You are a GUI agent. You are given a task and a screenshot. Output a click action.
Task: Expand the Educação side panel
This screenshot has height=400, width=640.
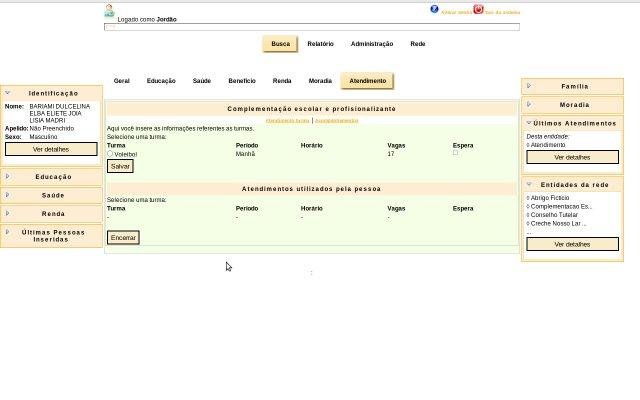7,176
